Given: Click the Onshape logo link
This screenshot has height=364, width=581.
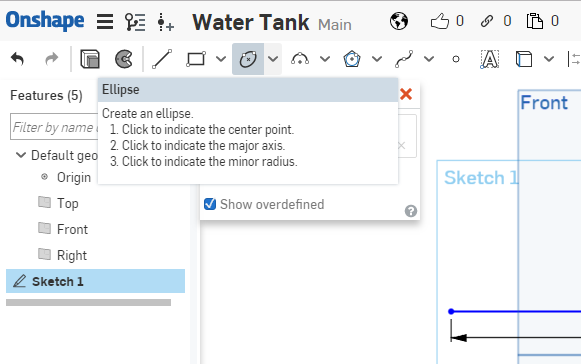Looking at the screenshot, I should 45,20.
